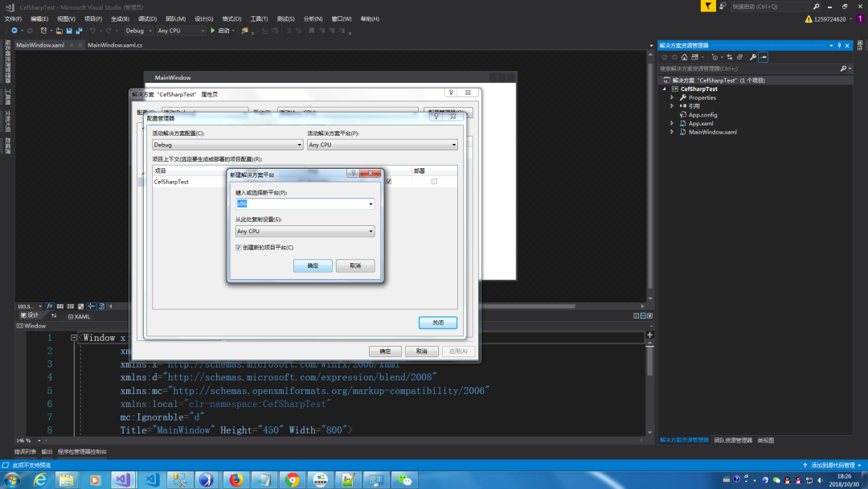
Task: Click the Sync with Active Document icon
Action: pyautogui.click(x=729, y=57)
